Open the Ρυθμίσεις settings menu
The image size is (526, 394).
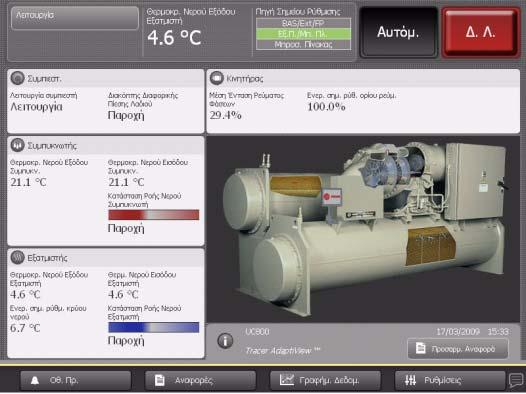(x=450, y=380)
